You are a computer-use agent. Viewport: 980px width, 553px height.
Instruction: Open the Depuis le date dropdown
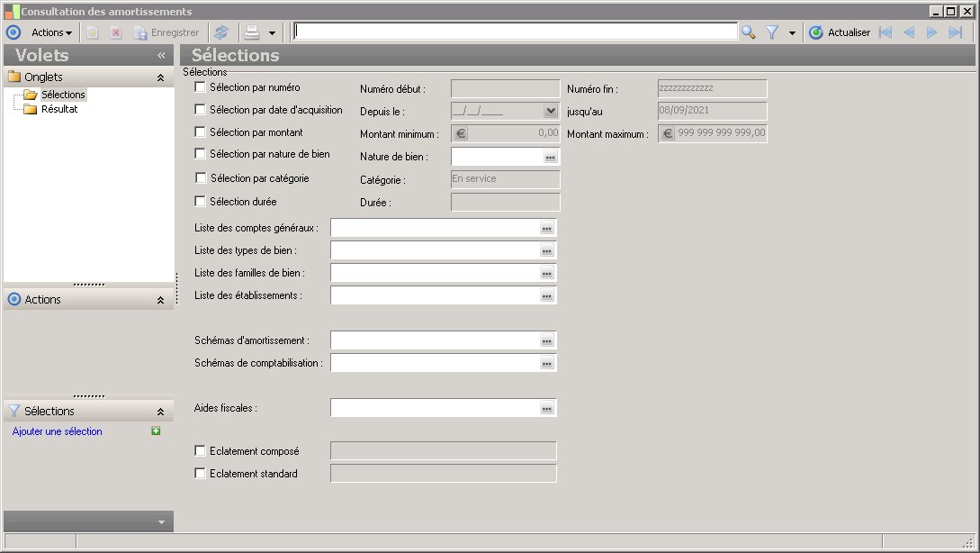(551, 112)
